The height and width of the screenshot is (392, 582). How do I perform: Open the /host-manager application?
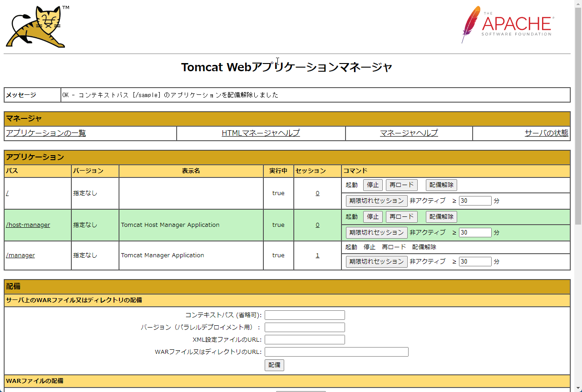27,225
